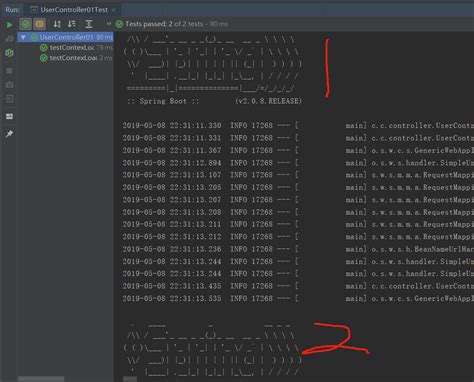This screenshot has height=382, width=474.
Task: Click the test tree horizontal scrollbar
Action: point(41,379)
